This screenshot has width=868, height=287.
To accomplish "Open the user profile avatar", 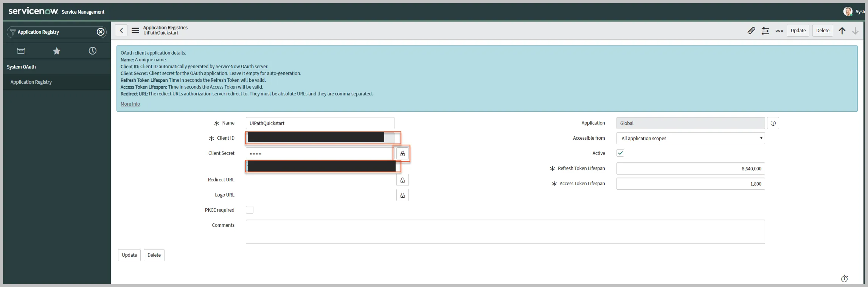I will point(848,11).
